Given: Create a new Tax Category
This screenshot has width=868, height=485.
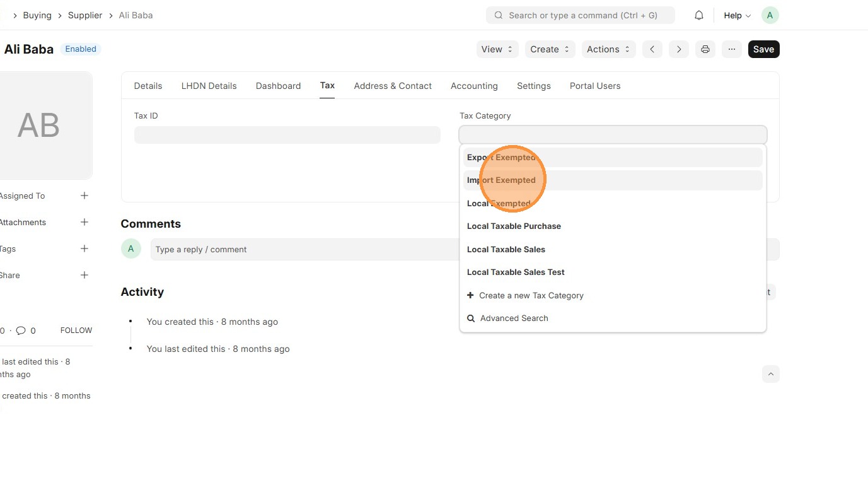Looking at the screenshot, I should pos(613,295).
